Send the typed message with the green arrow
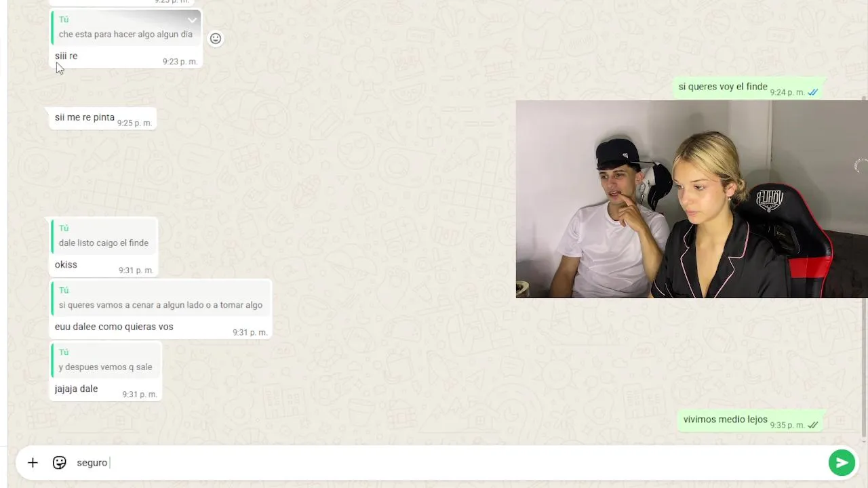This screenshot has height=488, width=868. click(x=842, y=463)
